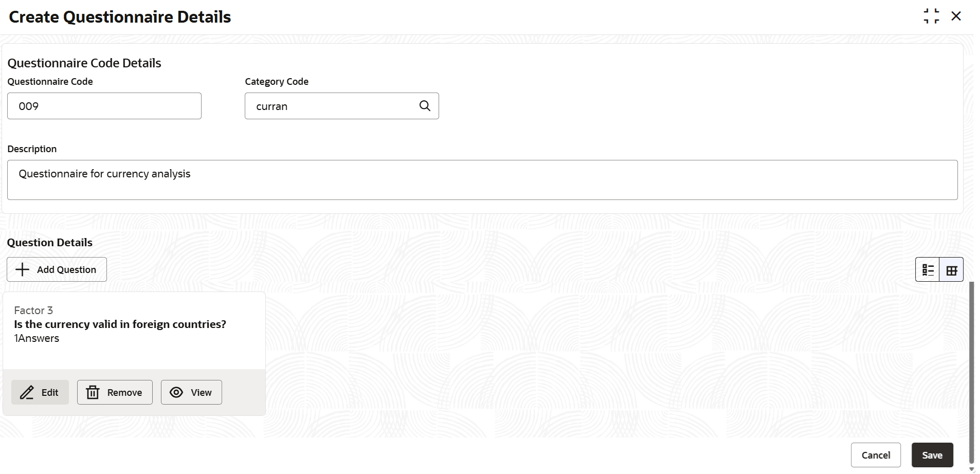Select the Factor 3 question card
980x474 pixels.
(134, 354)
